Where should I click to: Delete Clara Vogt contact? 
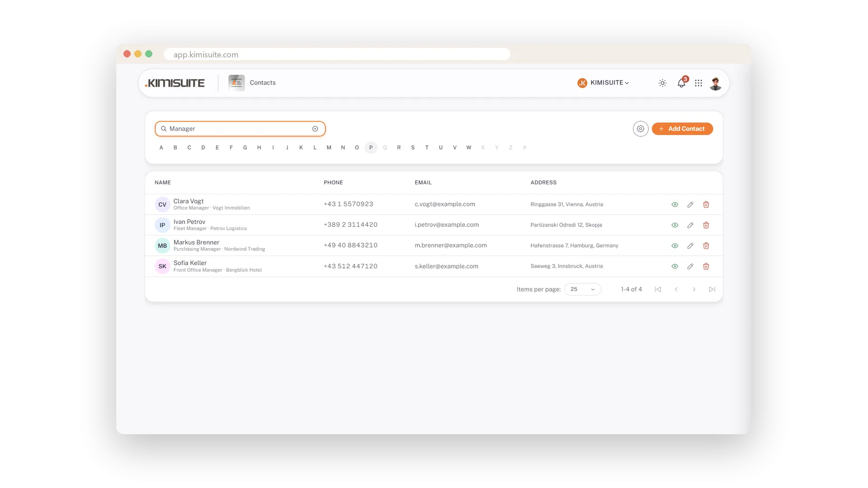click(x=706, y=205)
